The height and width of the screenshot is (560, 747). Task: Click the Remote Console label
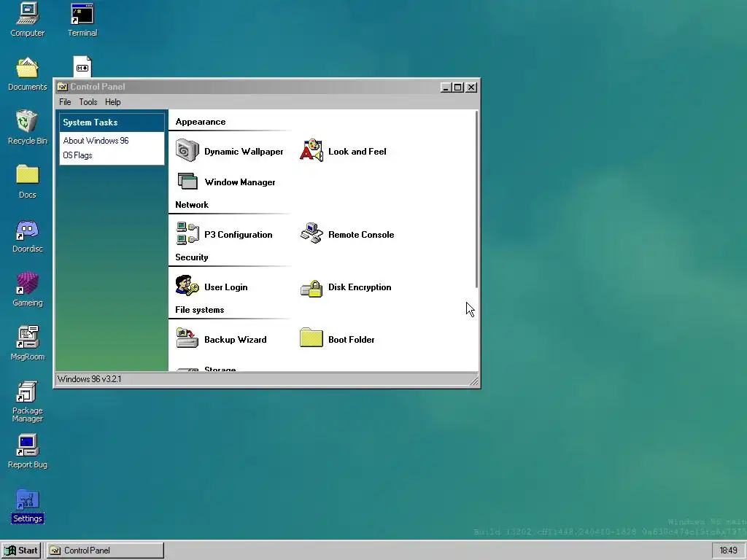361,234
